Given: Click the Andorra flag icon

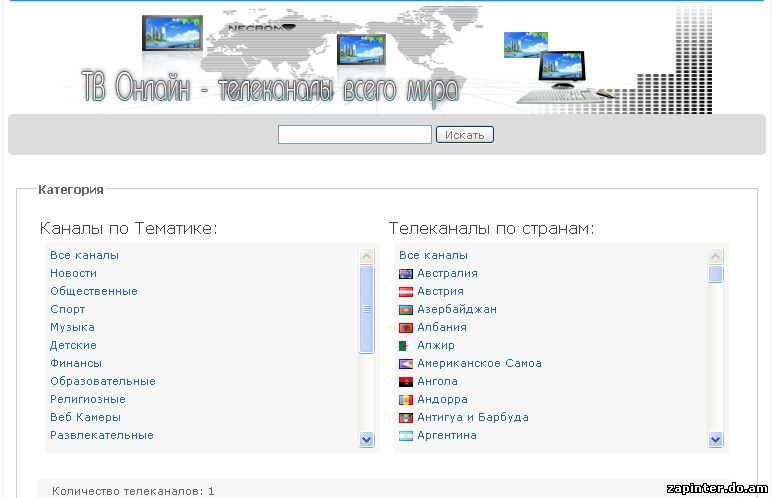Looking at the screenshot, I should point(406,400).
